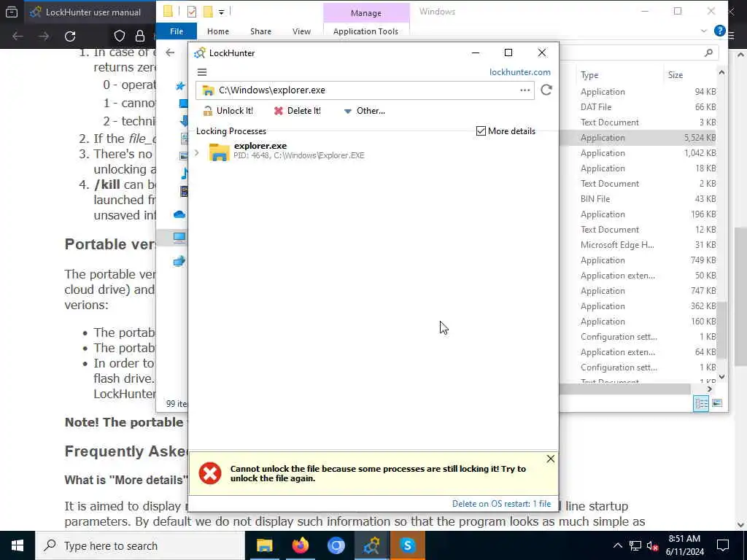747x560 pixels.
Task: Sort Explorer files by Size column
Action: coord(675,75)
